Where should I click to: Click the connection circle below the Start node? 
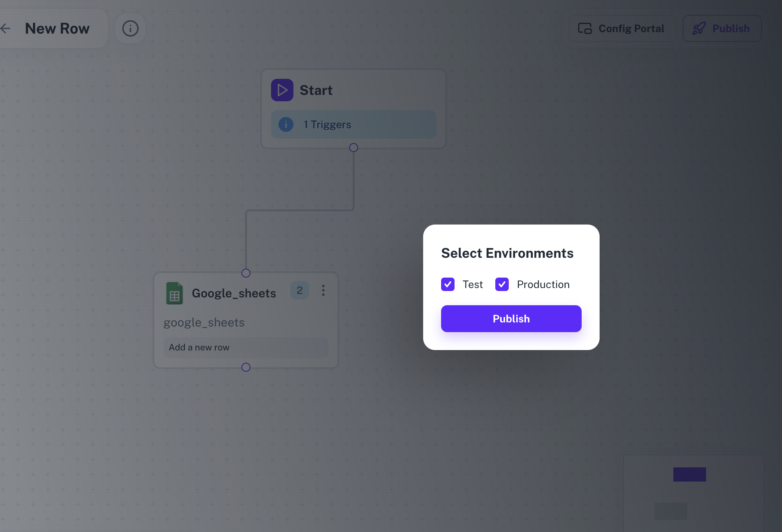[353, 147]
